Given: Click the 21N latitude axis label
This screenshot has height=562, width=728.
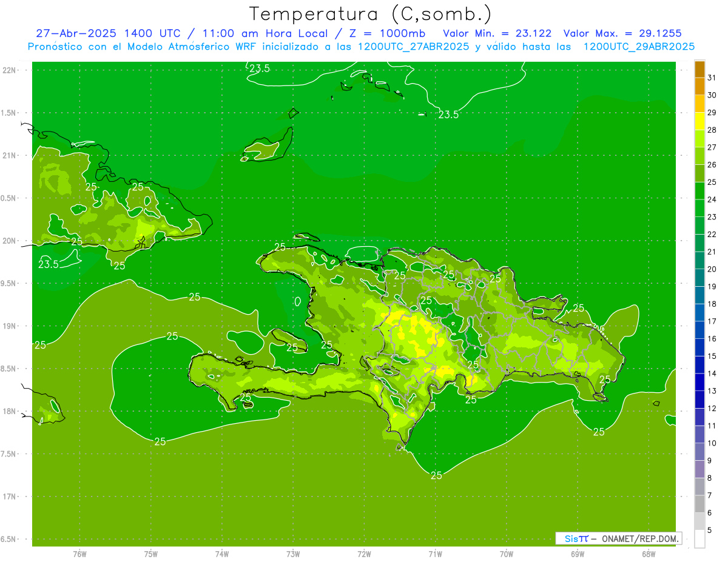Looking at the screenshot, I should (10, 155).
